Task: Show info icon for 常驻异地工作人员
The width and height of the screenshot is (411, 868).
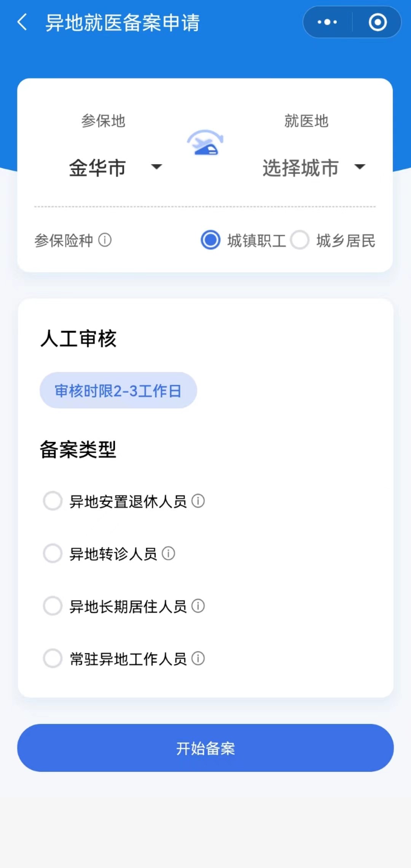Action: [x=198, y=658]
